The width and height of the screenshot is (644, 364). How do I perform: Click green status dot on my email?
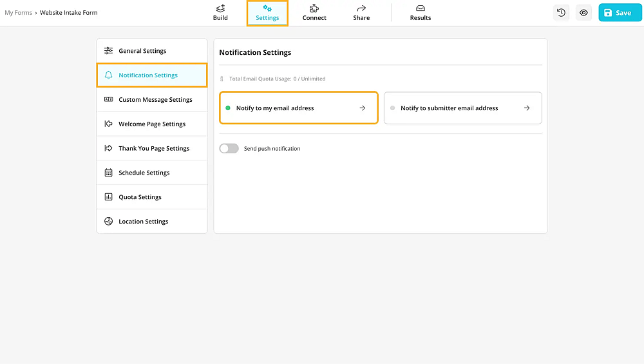coord(228,108)
